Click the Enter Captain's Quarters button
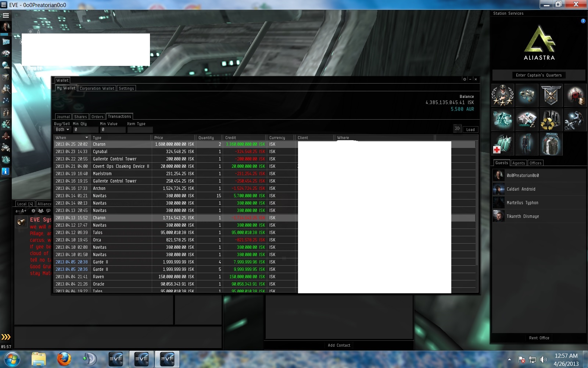 [x=539, y=75]
